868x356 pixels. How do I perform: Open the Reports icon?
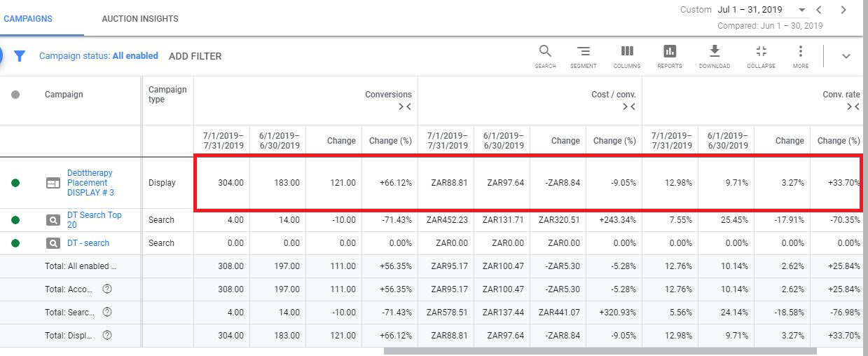click(670, 53)
